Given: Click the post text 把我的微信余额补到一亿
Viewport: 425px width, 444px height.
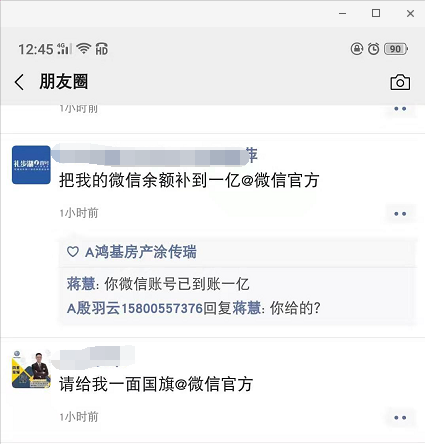Looking at the screenshot, I should point(150,180).
